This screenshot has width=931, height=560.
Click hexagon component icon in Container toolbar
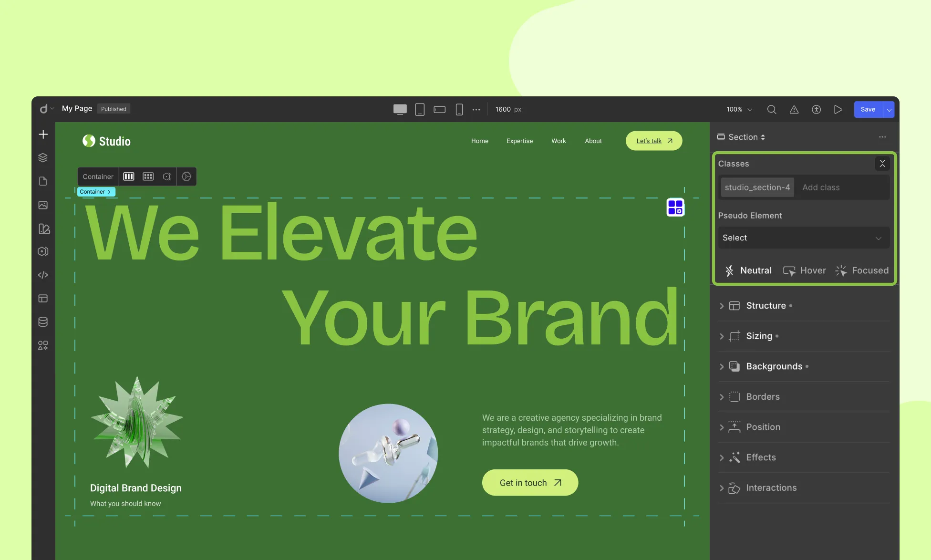(167, 176)
